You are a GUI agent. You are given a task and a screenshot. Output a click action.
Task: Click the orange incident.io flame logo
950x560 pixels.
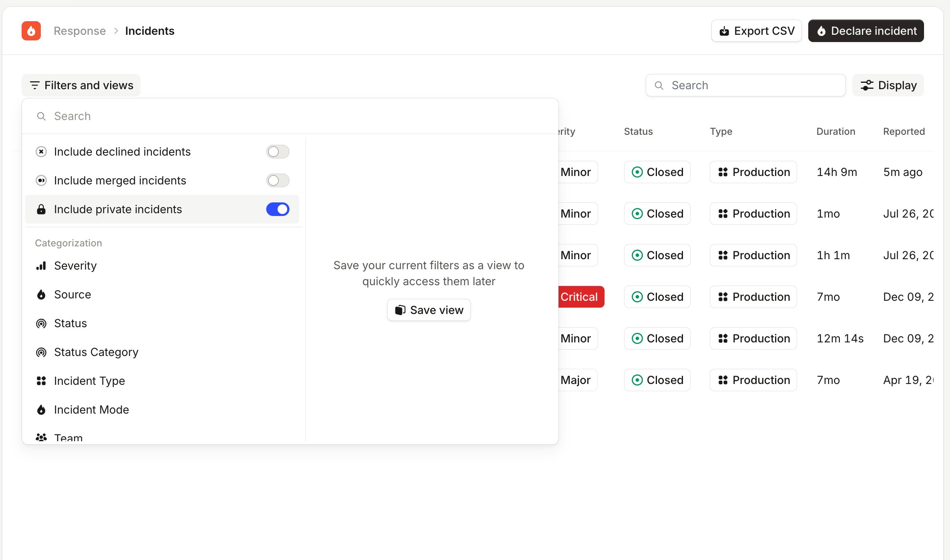coord(31,31)
